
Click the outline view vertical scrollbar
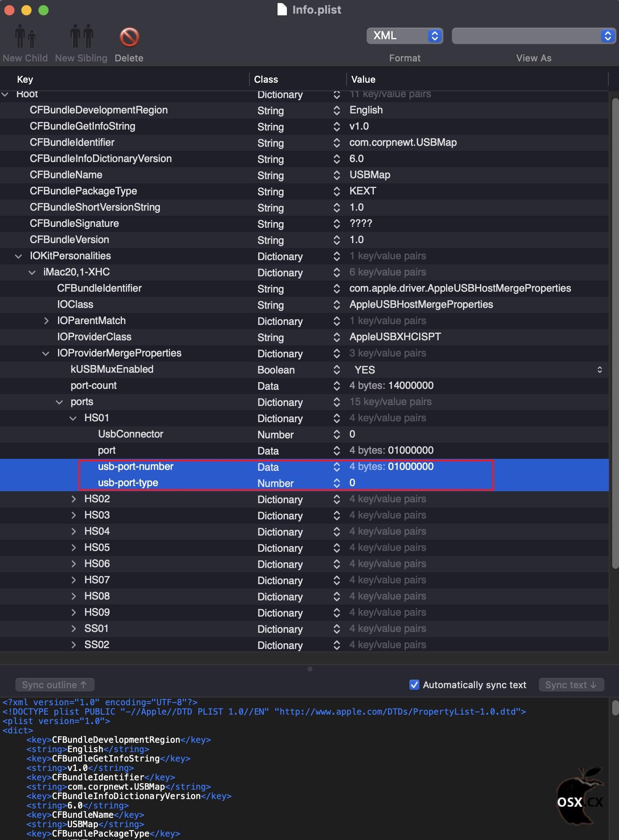[615, 333]
